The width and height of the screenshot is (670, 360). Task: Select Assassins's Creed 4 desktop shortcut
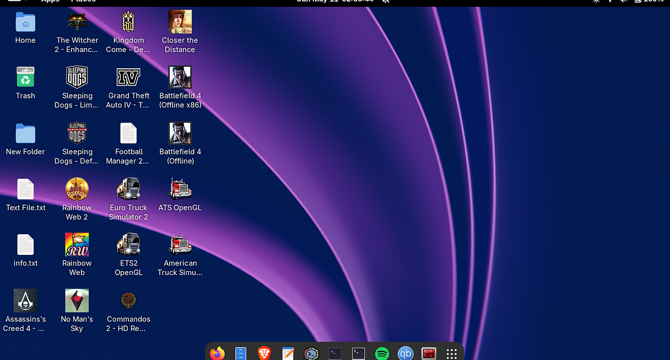click(25, 301)
